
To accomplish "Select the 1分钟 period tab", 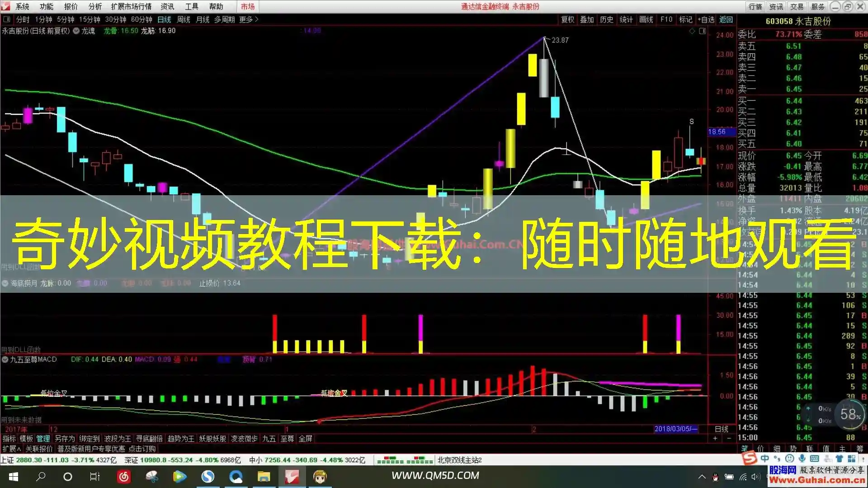I will click(x=43, y=19).
